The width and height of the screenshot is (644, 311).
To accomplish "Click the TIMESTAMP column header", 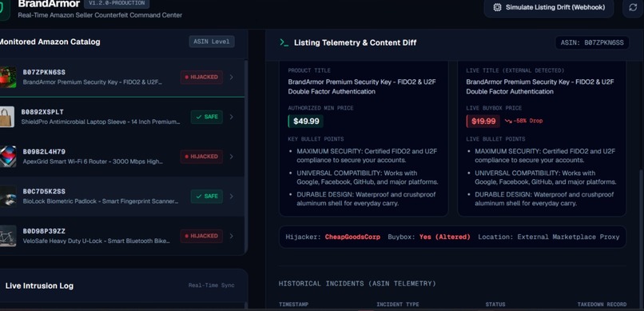I will [294, 305].
